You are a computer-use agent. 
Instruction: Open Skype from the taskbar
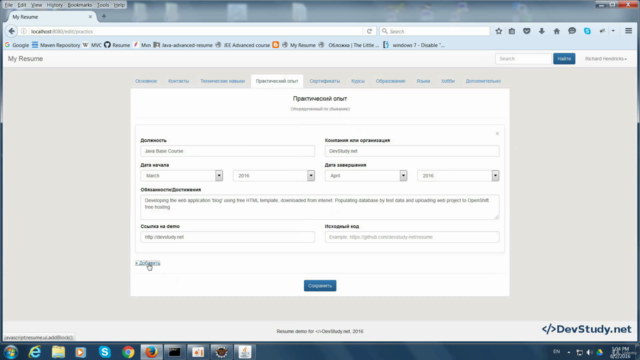point(104,352)
